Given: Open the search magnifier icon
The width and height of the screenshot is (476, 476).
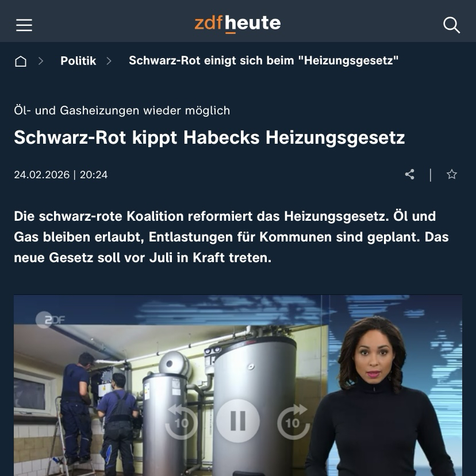Looking at the screenshot, I should tap(451, 25).
